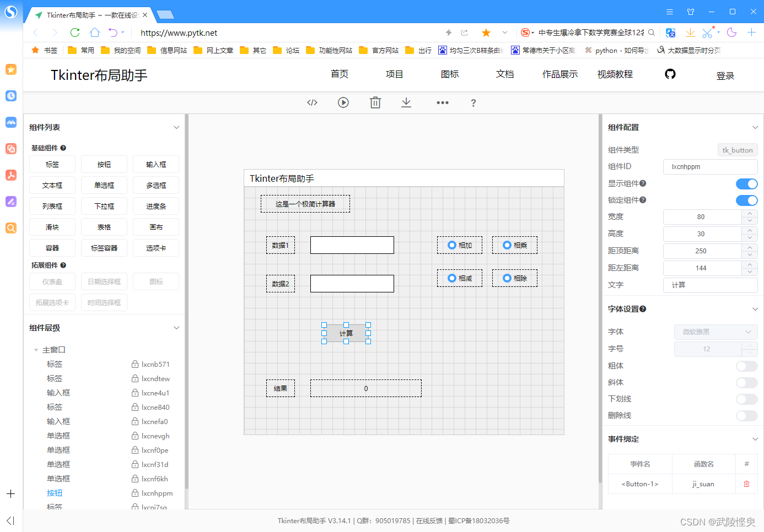Click the lock icon beside lxcnhppm
This screenshot has height=532, width=764.
[x=135, y=493]
